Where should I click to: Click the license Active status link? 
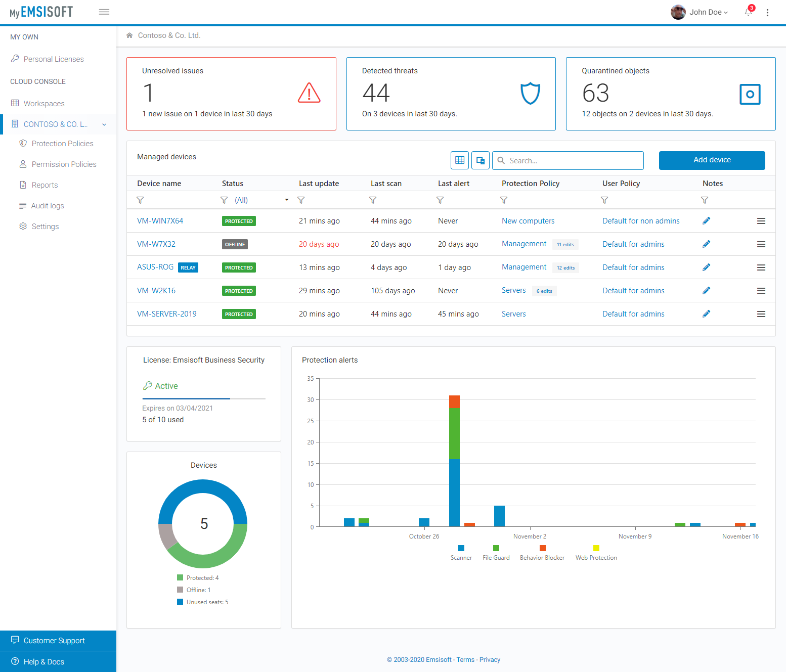pyautogui.click(x=166, y=386)
